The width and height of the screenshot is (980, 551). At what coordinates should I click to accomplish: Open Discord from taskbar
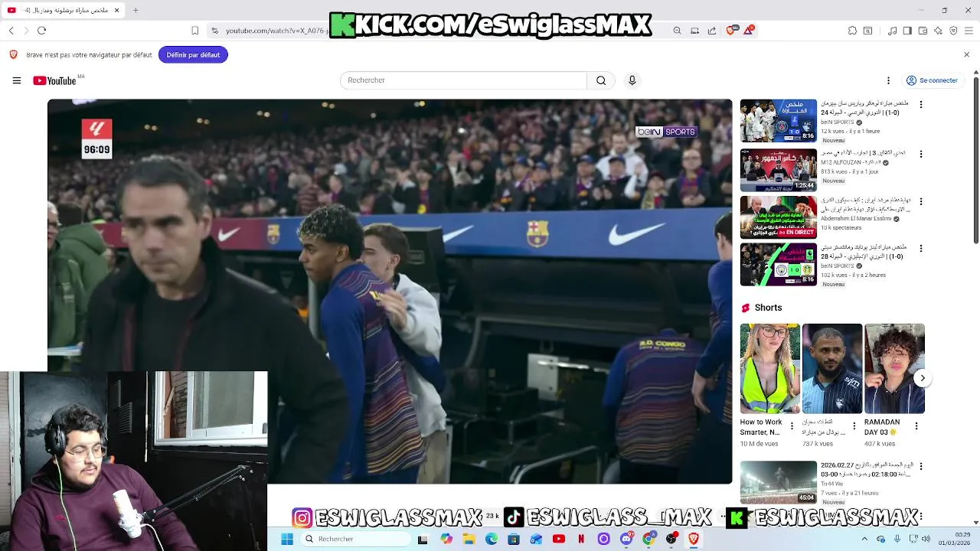[x=626, y=539]
